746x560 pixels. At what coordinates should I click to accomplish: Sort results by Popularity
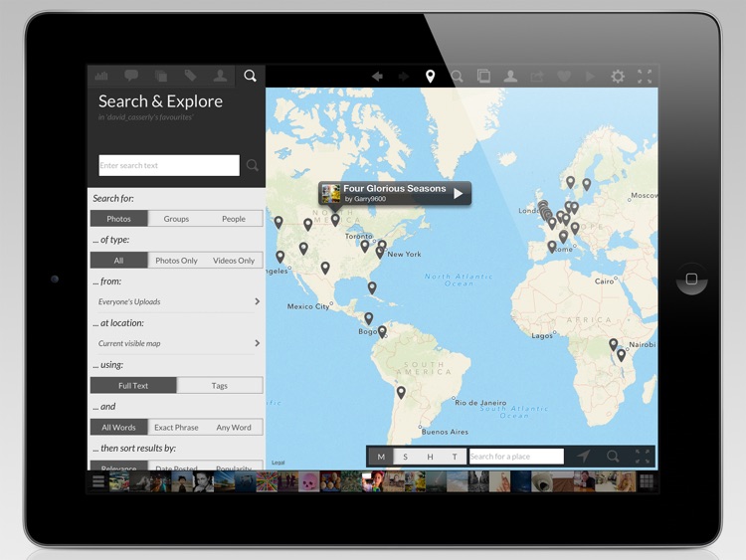(234, 467)
